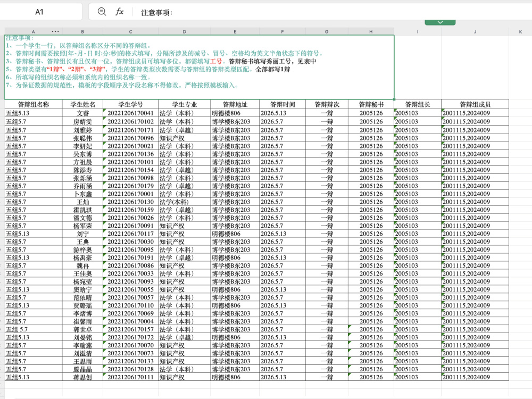Open the three-dot menu on column A header
Image resolution: width=532 pixels, height=399 pixels.
[x=55, y=31]
